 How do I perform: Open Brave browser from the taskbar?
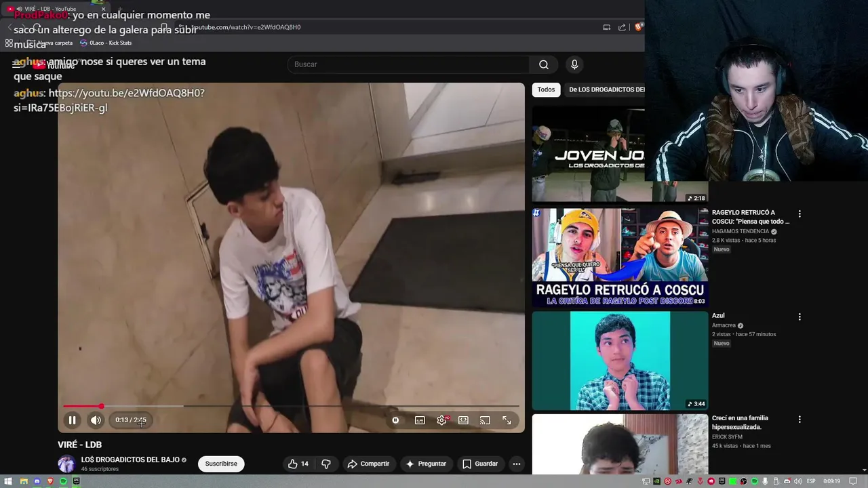50,481
